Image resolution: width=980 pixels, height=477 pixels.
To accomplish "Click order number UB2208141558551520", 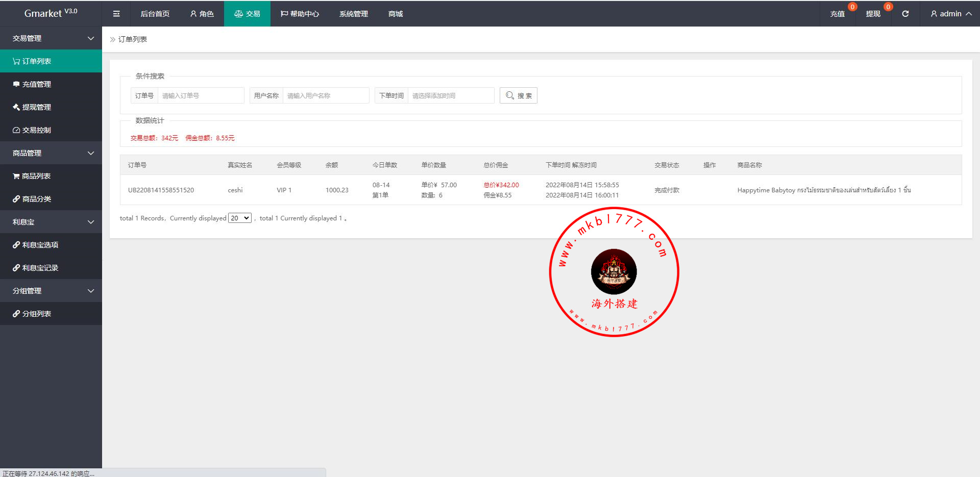I will point(161,190).
